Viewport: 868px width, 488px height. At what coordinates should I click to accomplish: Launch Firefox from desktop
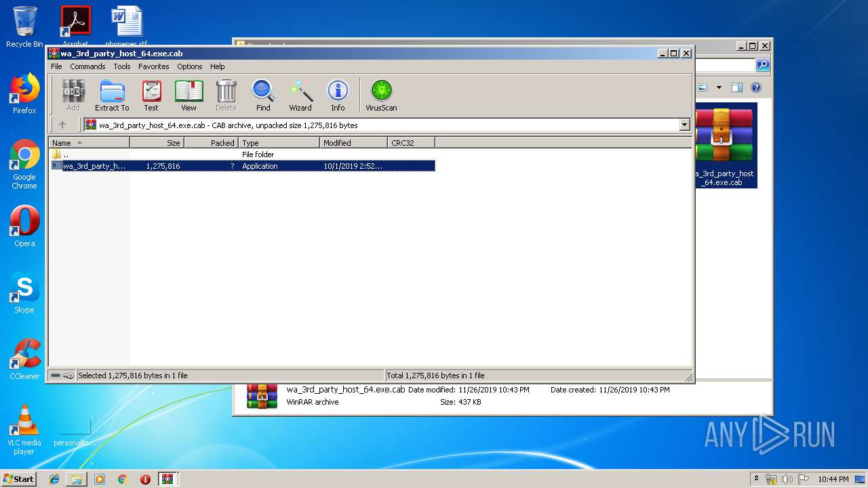(x=24, y=94)
